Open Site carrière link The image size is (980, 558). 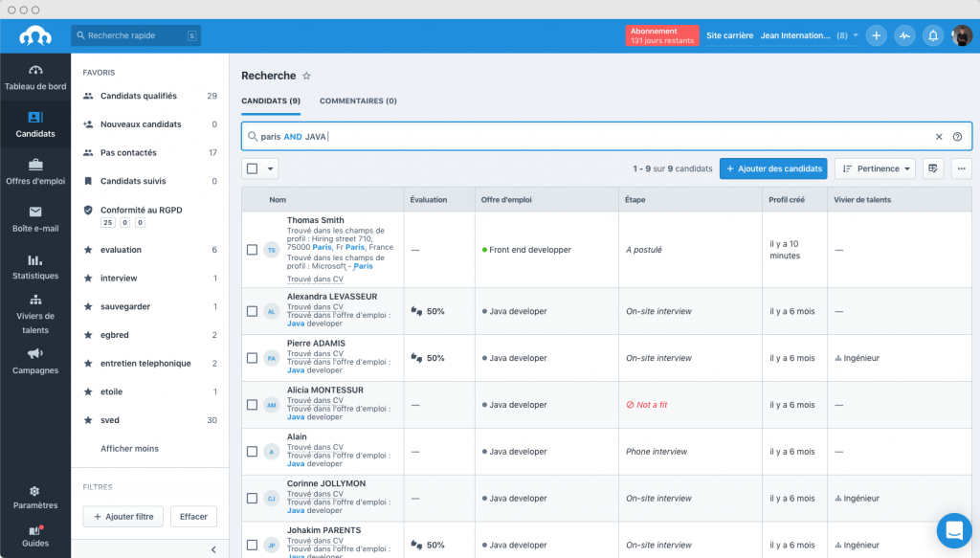pos(729,35)
